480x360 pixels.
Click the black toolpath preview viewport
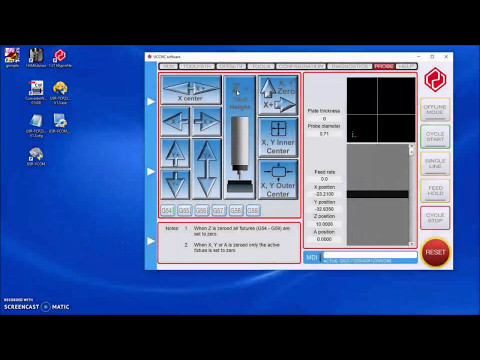381,110
